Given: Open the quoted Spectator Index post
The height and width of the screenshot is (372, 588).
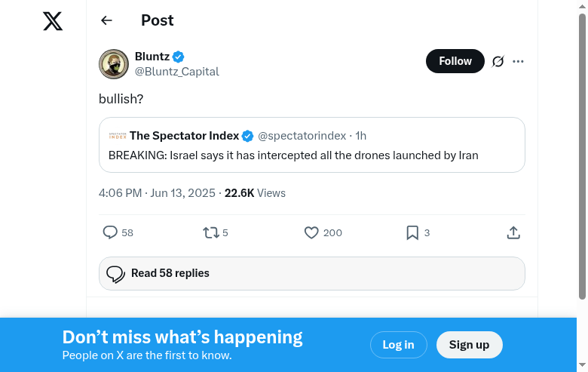Looking at the screenshot, I should point(311,155).
